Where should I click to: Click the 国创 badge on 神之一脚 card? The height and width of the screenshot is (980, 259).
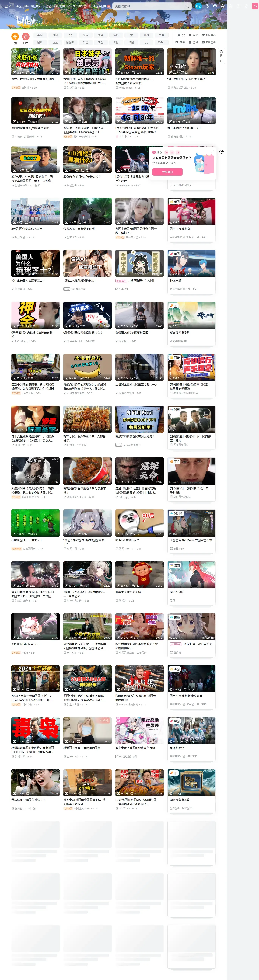pos(175,254)
